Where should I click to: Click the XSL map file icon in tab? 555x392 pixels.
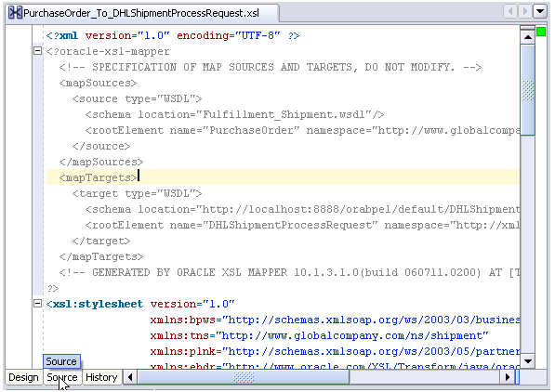15,13
